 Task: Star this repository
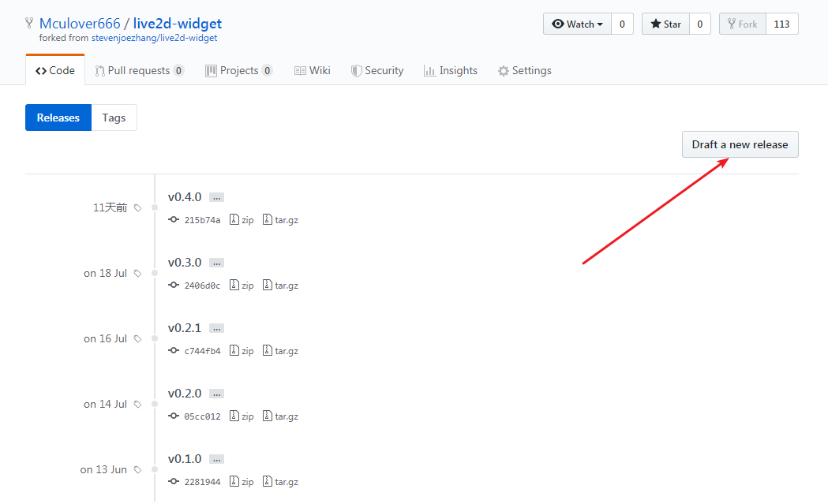pyautogui.click(x=665, y=24)
